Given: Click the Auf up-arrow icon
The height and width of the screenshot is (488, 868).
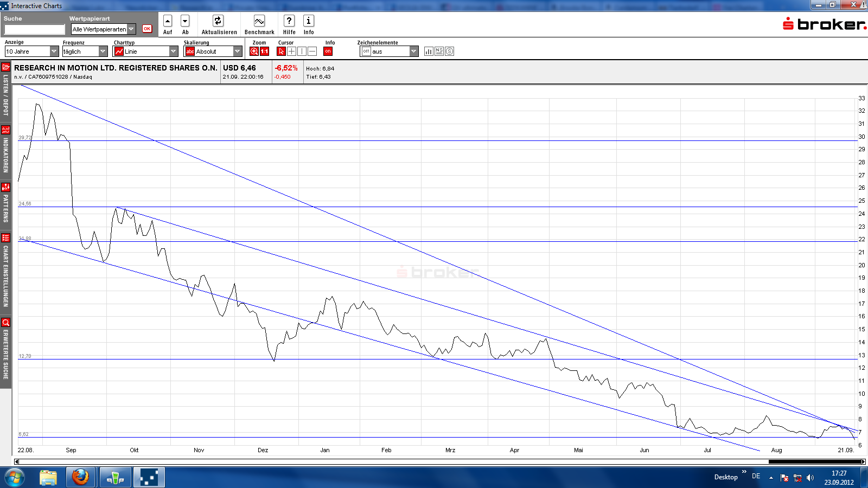Looking at the screenshot, I should click(x=168, y=21).
